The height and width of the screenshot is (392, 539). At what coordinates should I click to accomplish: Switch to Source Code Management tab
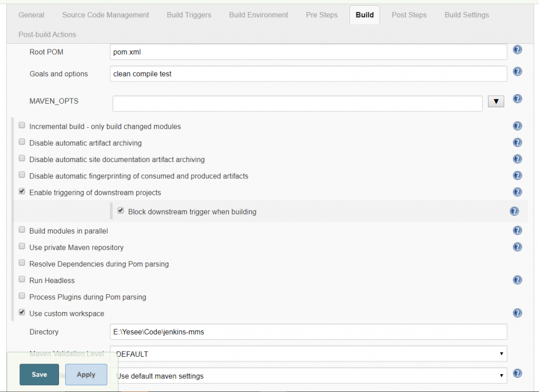coord(105,15)
